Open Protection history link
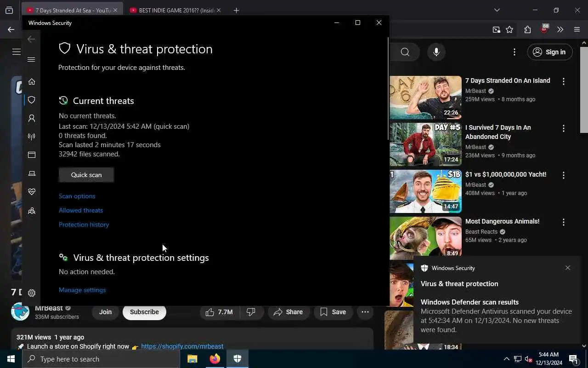588x368 pixels. point(84,224)
